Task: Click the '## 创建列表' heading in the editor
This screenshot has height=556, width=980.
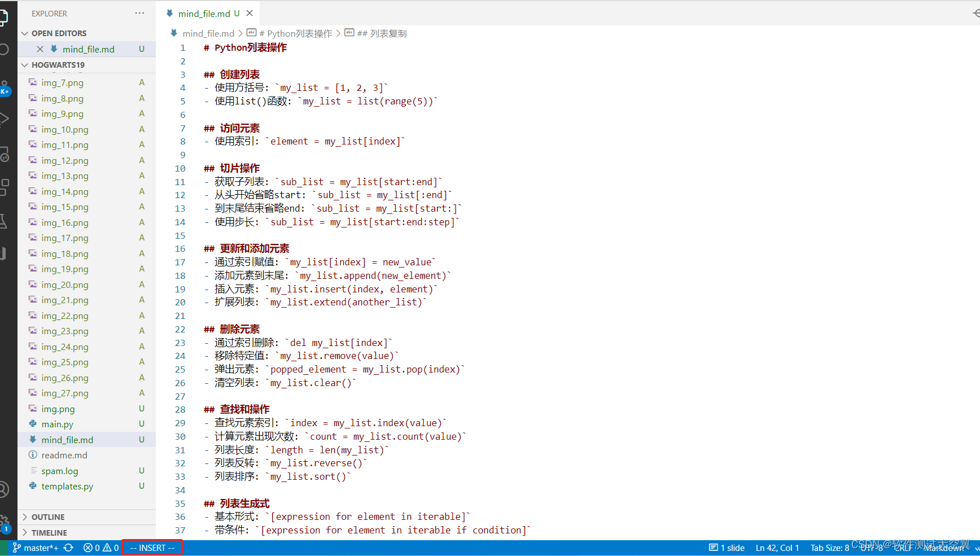Action: pos(232,75)
